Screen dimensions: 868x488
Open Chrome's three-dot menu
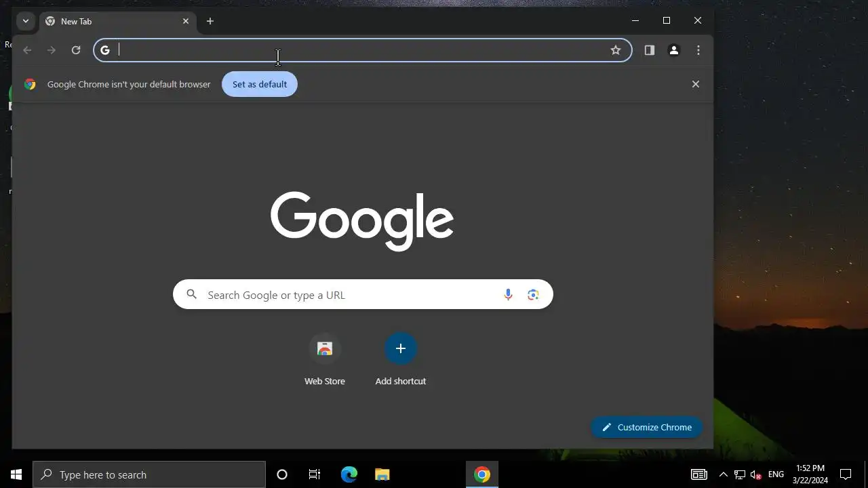click(698, 50)
